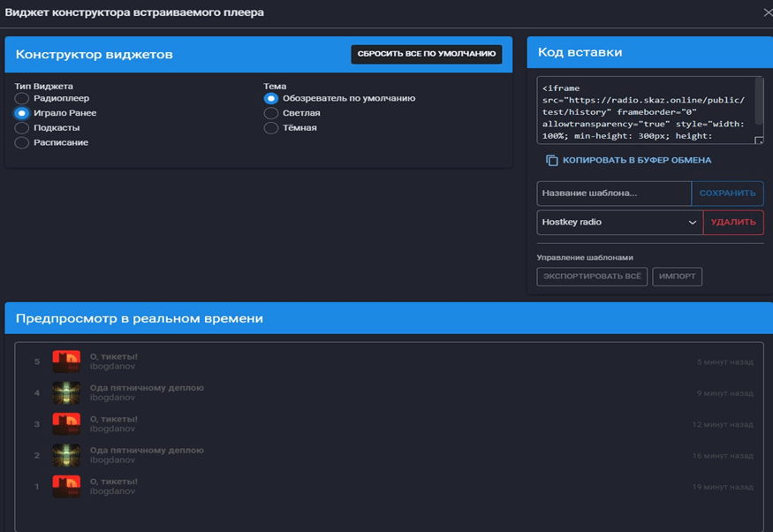Click the 'Сохранить' template button
The width and height of the screenshot is (773, 532).
pyautogui.click(x=727, y=194)
